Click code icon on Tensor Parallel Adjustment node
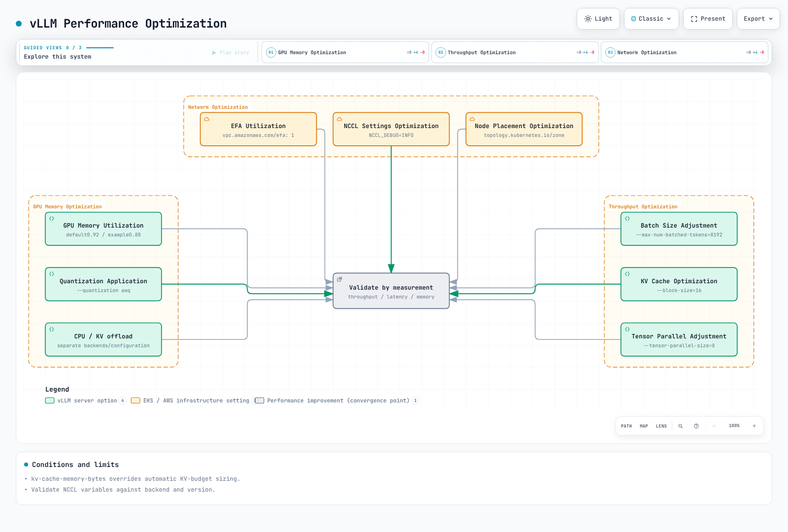This screenshot has height=532, width=788. coord(627,330)
